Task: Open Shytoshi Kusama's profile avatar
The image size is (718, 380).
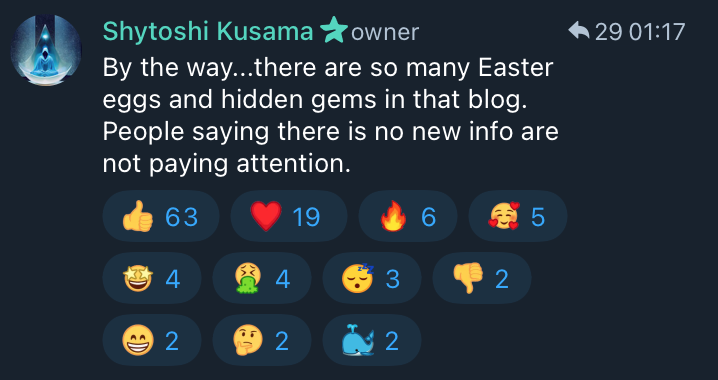Action: [46, 50]
